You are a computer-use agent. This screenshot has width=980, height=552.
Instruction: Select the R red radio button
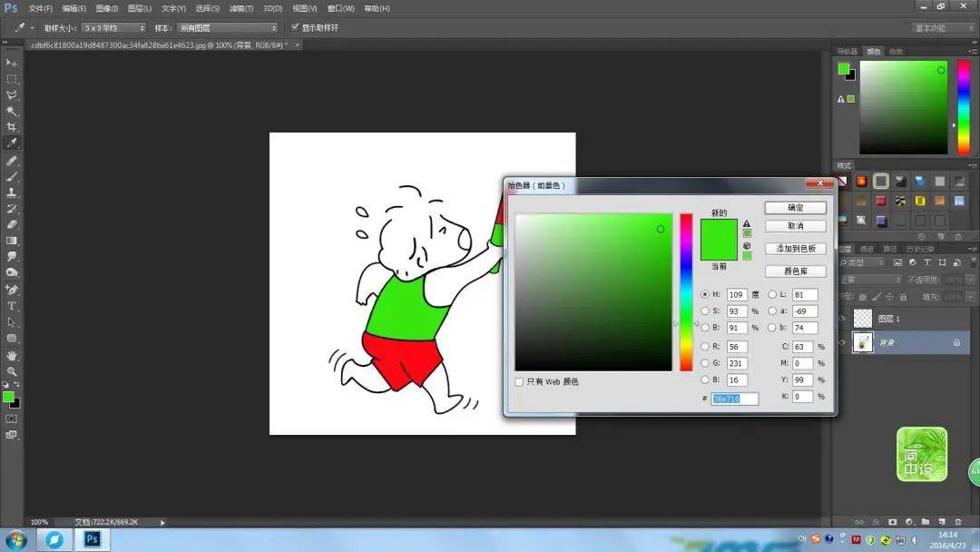point(705,346)
